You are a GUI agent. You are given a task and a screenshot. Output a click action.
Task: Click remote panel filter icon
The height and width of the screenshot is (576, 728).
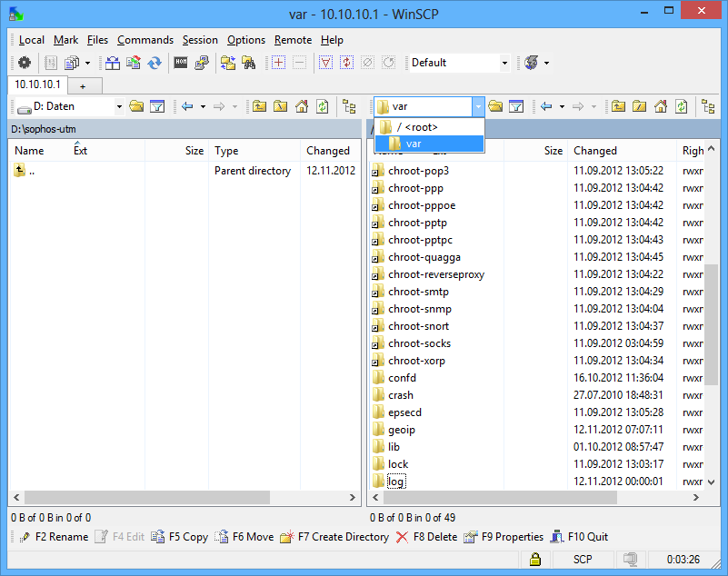tap(516, 106)
